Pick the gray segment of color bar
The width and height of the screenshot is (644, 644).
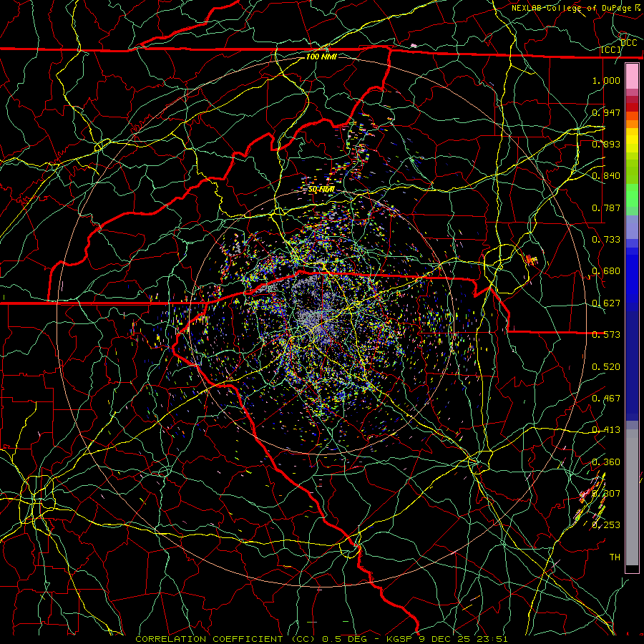click(632, 497)
